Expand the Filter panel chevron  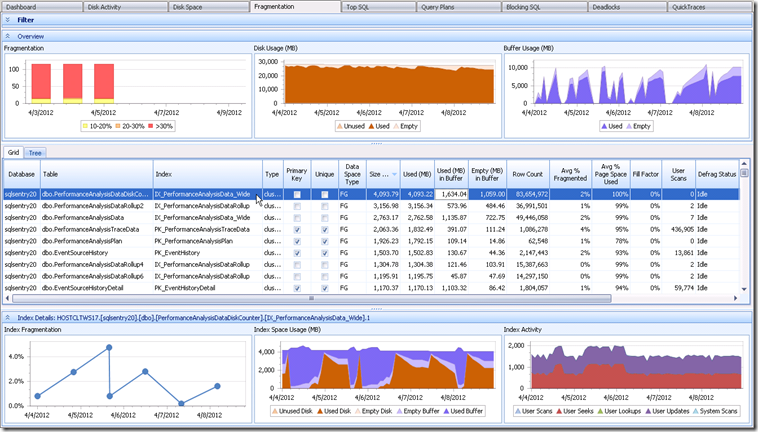[8, 20]
